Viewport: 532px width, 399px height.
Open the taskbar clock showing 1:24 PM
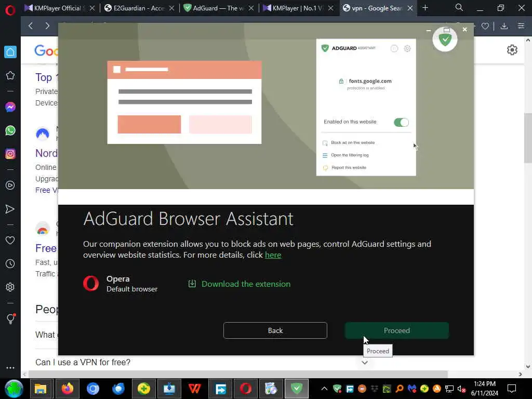(x=485, y=389)
